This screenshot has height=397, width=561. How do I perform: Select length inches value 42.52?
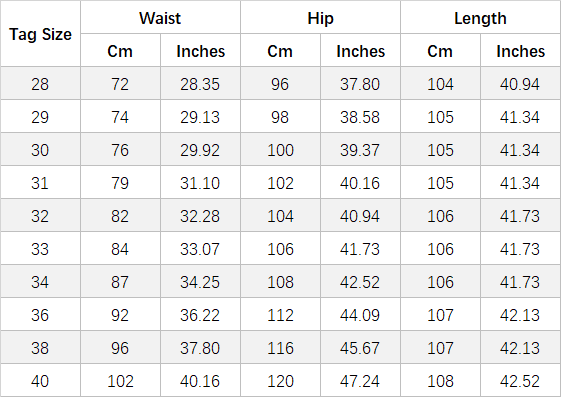click(521, 381)
